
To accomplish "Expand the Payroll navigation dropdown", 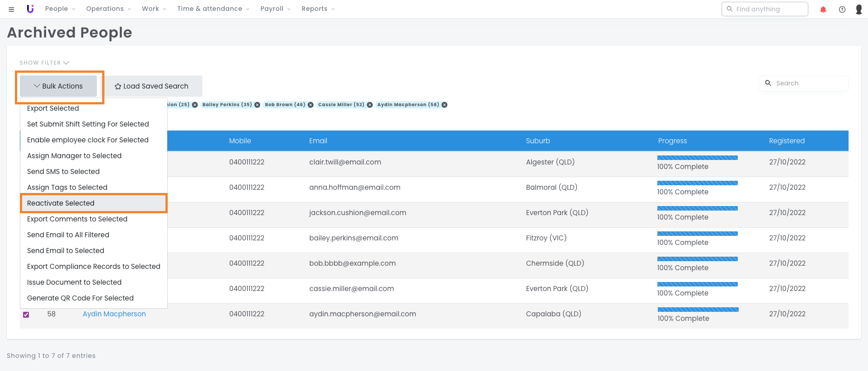I will coord(275,9).
